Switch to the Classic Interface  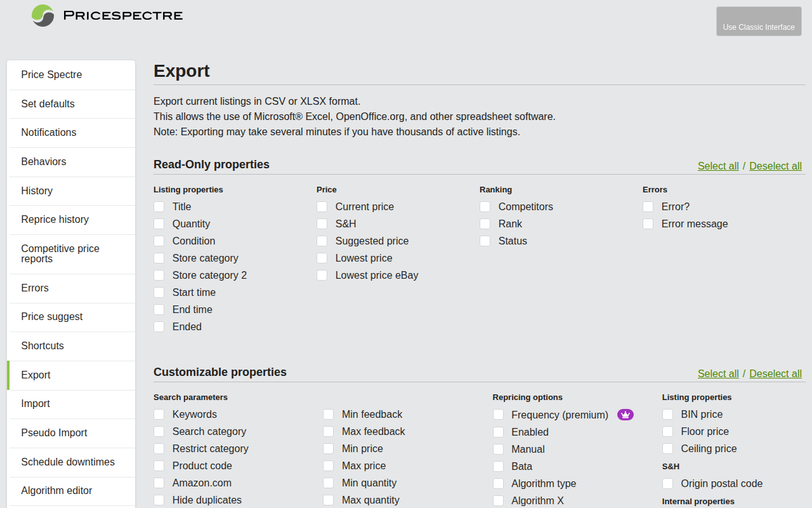point(759,21)
